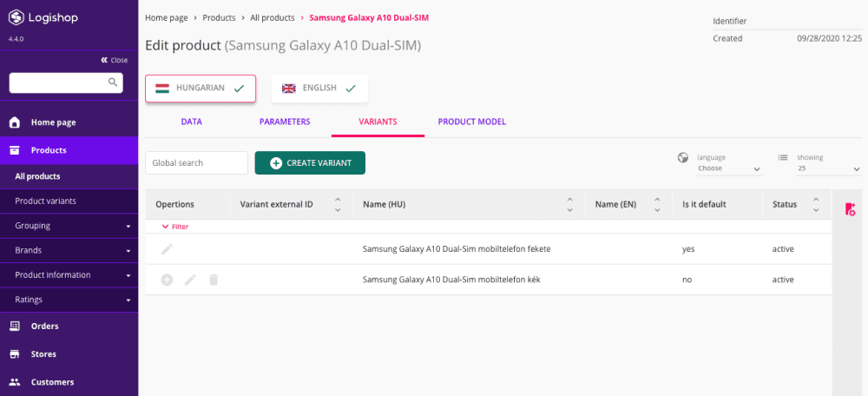Click the list icon beside showing
Viewport: 868px width, 396px height.
click(x=783, y=157)
